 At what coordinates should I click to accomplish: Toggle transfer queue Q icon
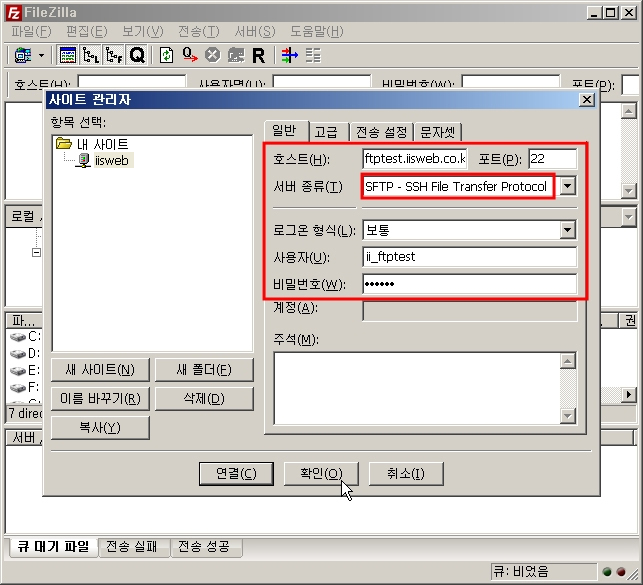click(137, 55)
